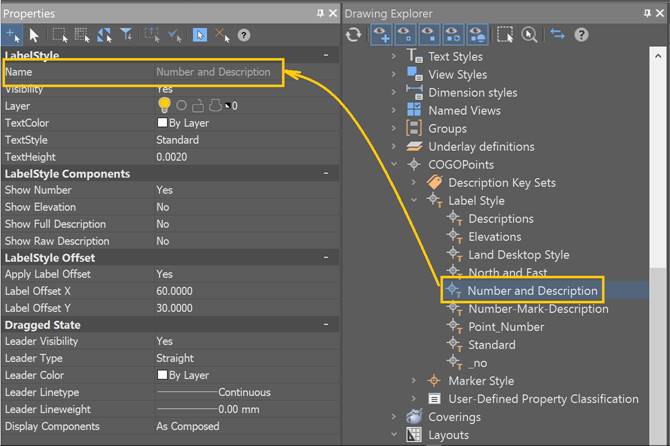Click the blue swap arrows icon
The image size is (670, 446).
click(557, 34)
